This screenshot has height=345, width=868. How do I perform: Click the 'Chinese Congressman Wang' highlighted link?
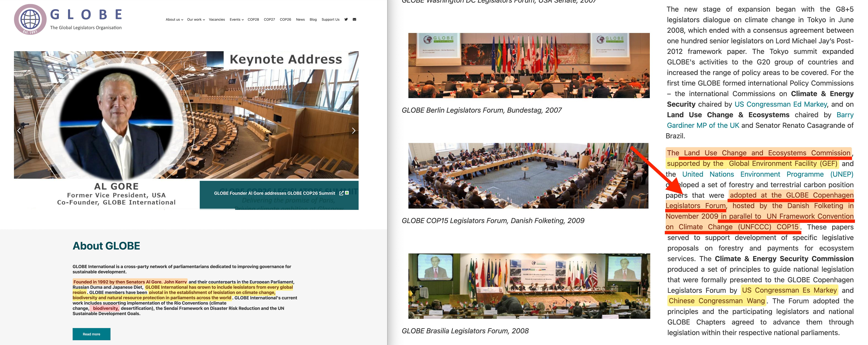coord(717,301)
